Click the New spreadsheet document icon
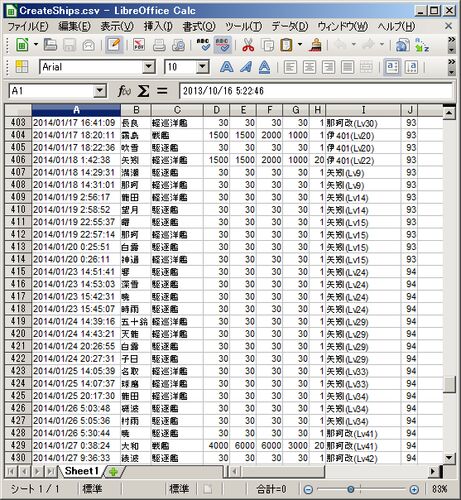The image size is (461, 500). click(x=22, y=45)
